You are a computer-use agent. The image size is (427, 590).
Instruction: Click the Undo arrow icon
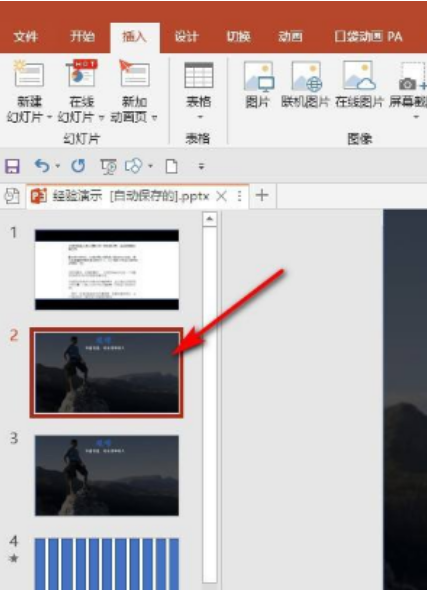(x=42, y=166)
